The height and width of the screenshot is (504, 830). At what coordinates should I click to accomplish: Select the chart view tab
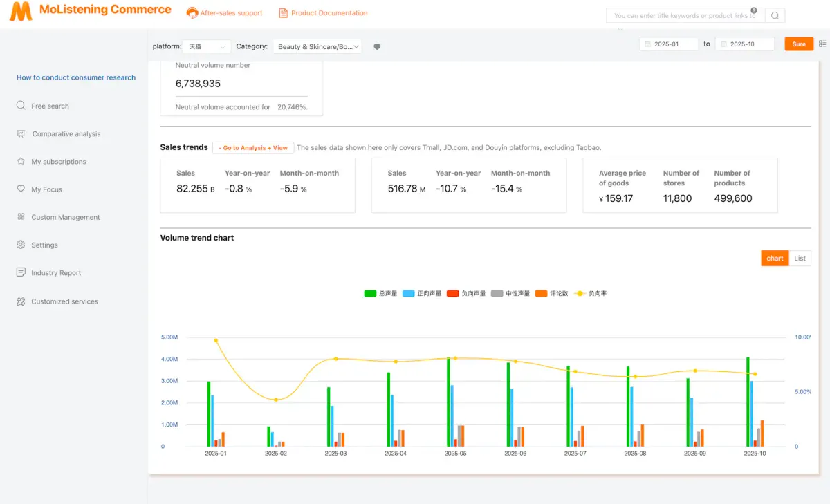click(774, 258)
